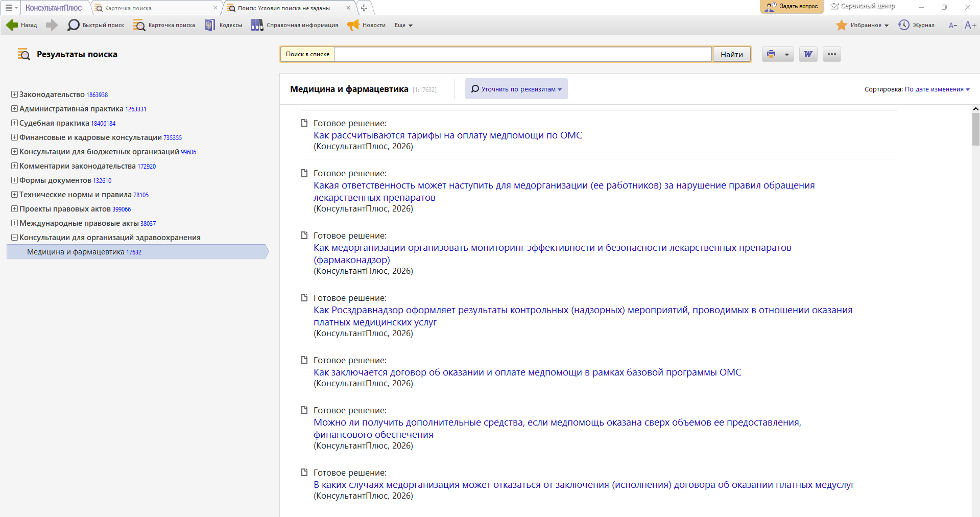Open the Кодексы section
Image resolution: width=980 pixels, height=517 pixels.
point(224,25)
